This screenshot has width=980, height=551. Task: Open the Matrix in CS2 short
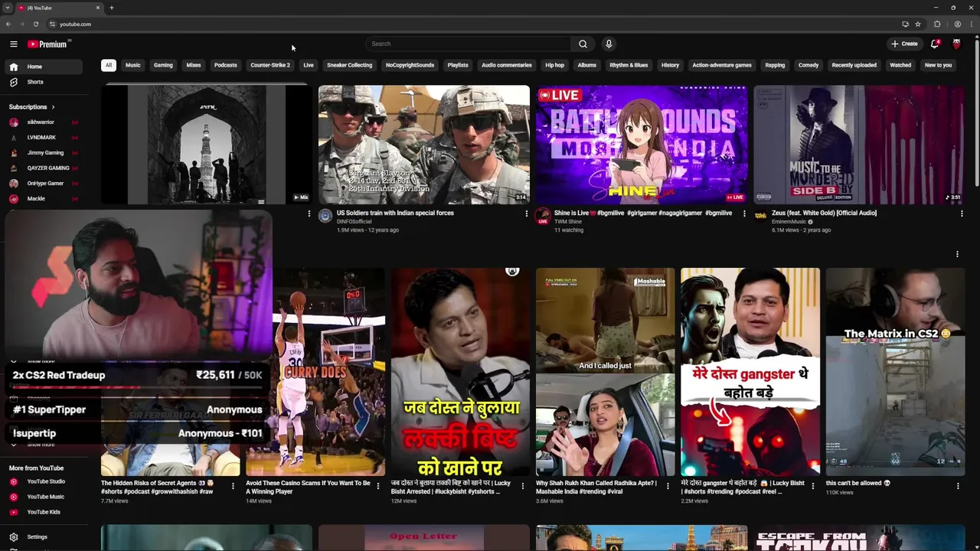(895, 372)
